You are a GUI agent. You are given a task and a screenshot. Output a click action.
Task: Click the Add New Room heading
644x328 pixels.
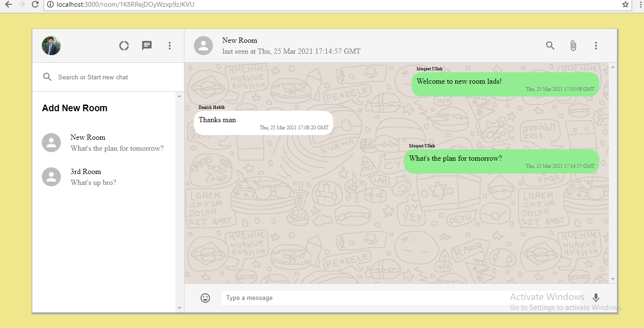tap(74, 108)
